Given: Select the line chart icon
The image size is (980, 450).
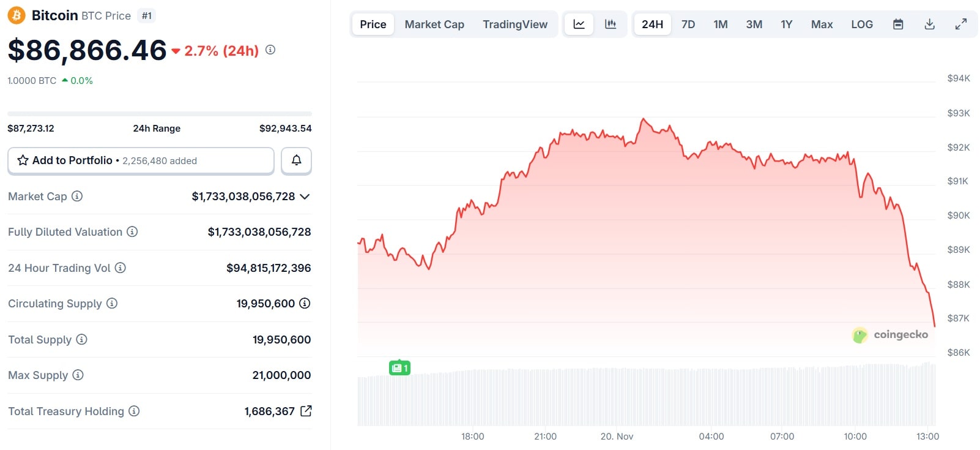Looking at the screenshot, I should [x=579, y=24].
